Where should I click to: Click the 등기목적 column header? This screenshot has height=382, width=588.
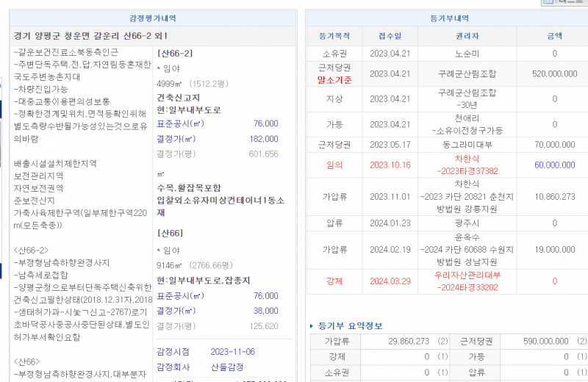coord(334,35)
